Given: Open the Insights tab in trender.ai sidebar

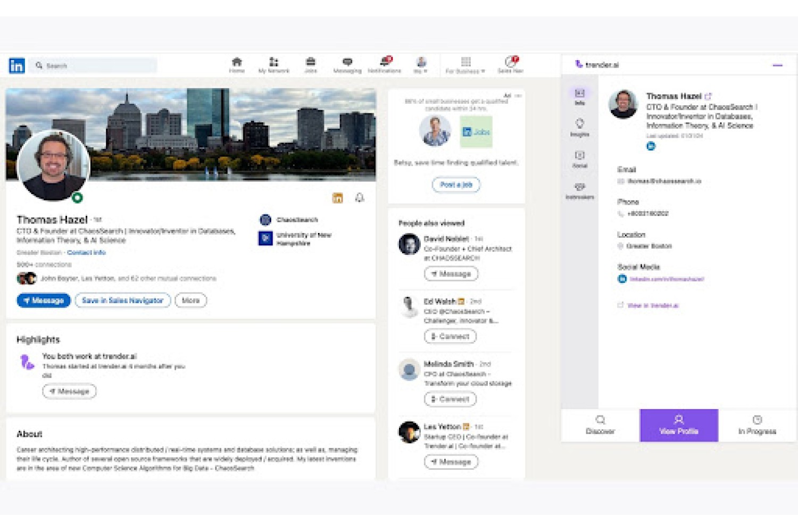Looking at the screenshot, I should pyautogui.click(x=579, y=128).
